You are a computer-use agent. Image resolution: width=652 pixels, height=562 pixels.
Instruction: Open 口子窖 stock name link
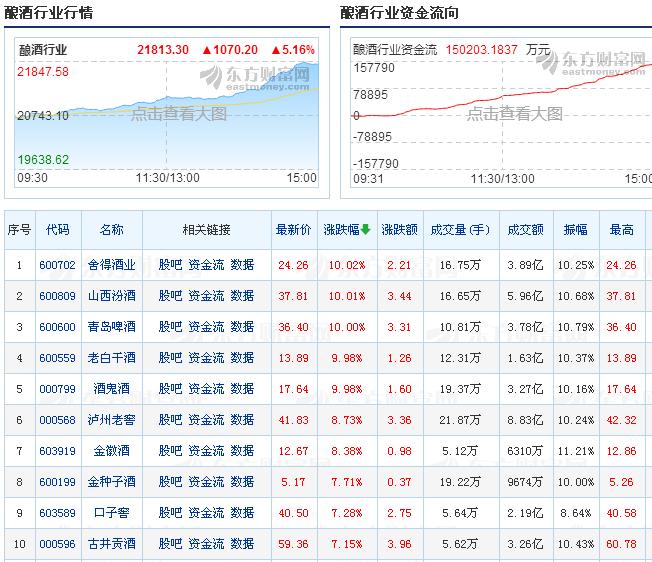(111, 513)
